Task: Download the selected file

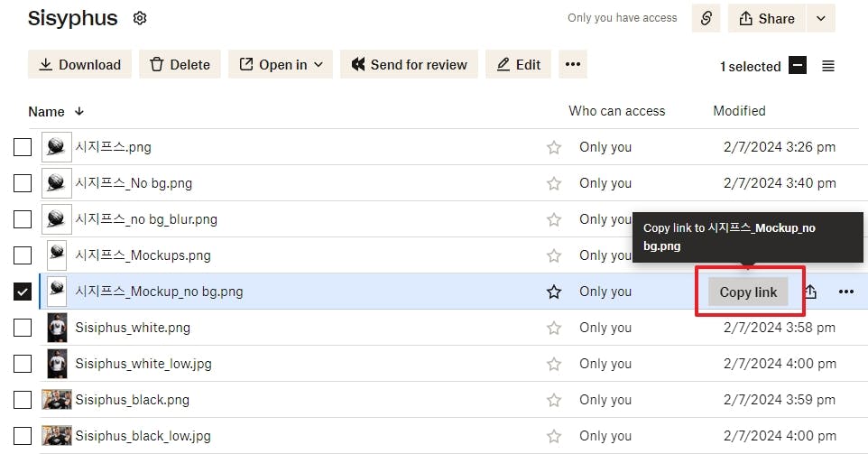Action: (79, 64)
